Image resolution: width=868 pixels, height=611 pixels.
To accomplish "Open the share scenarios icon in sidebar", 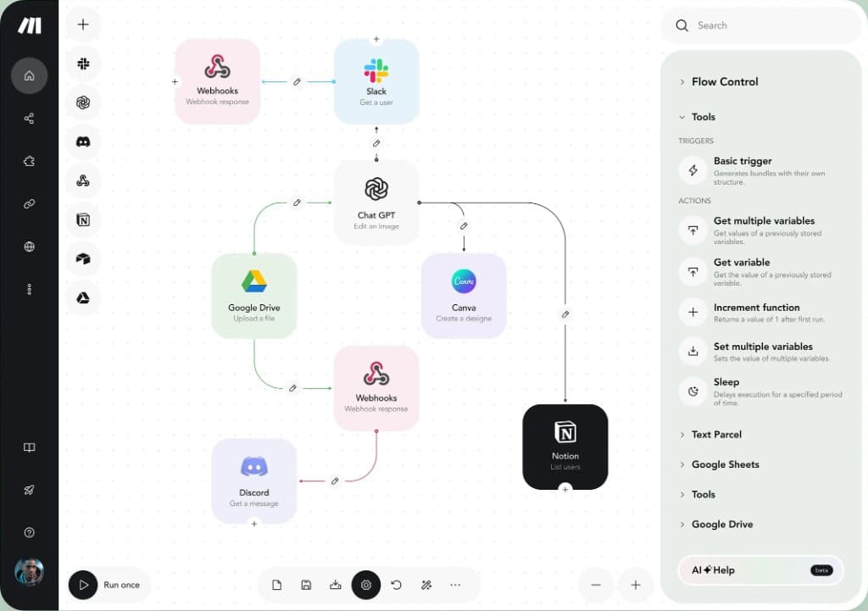I will coord(30,119).
